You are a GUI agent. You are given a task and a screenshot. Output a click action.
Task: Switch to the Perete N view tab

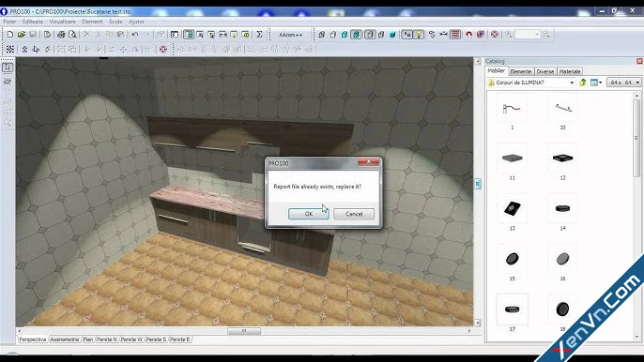point(107,339)
